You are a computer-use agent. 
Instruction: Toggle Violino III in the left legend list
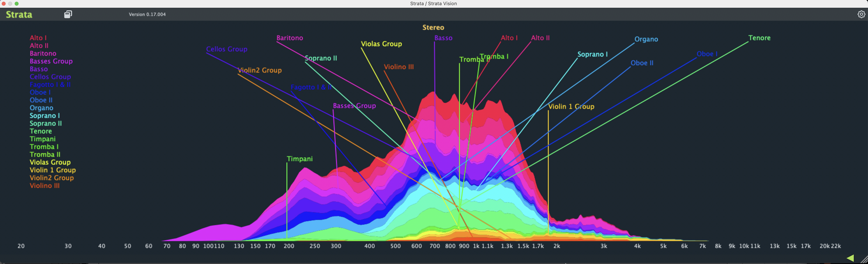(x=44, y=186)
